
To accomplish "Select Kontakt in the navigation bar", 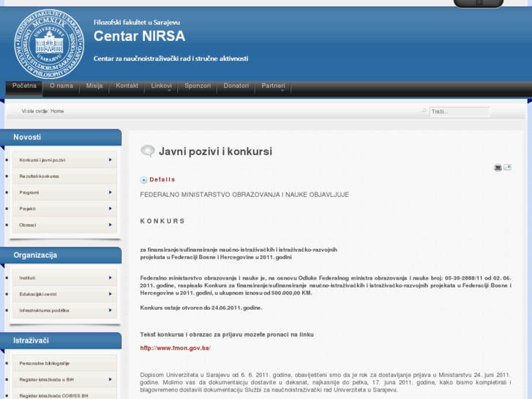I will click(x=127, y=86).
